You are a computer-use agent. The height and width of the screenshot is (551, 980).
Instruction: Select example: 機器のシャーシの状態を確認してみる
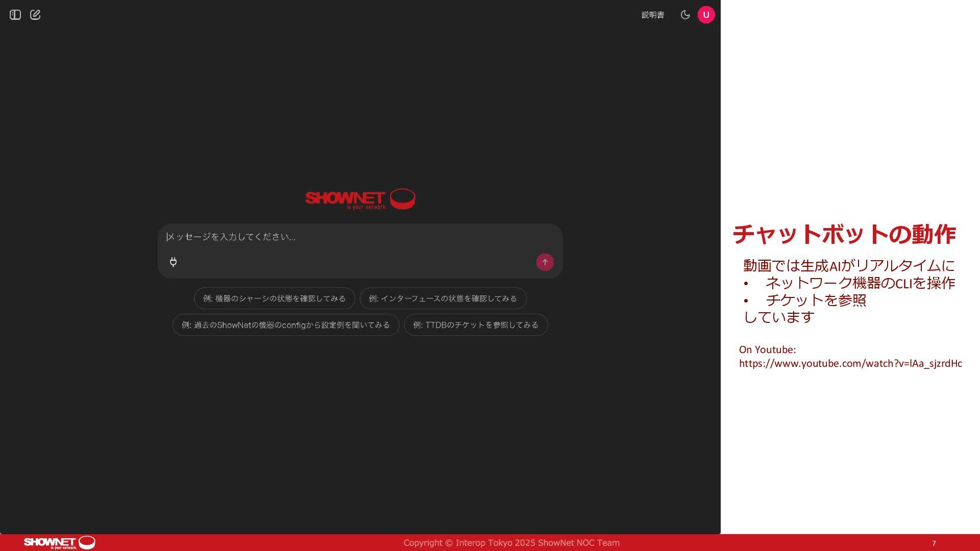(274, 298)
